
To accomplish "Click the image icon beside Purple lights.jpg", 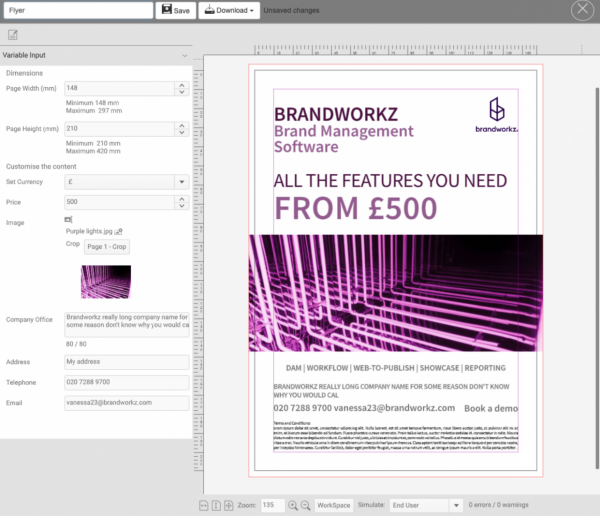I will (119, 231).
